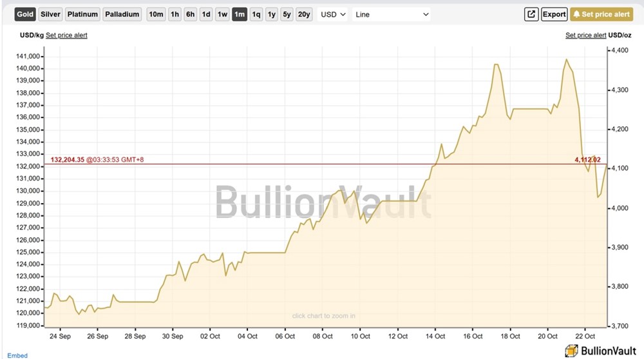The height and width of the screenshot is (359, 644).
Task: Toggle the 10m time range
Action: point(156,14)
